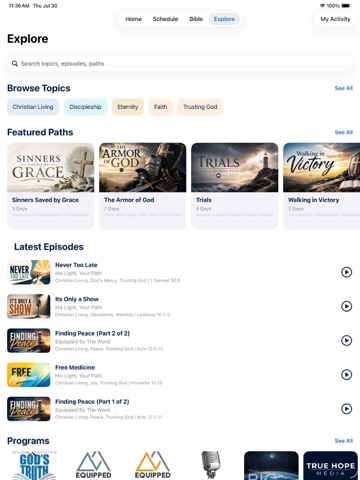Open the Home tab
This screenshot has width=360, height=480.
(x=133, y=19)
